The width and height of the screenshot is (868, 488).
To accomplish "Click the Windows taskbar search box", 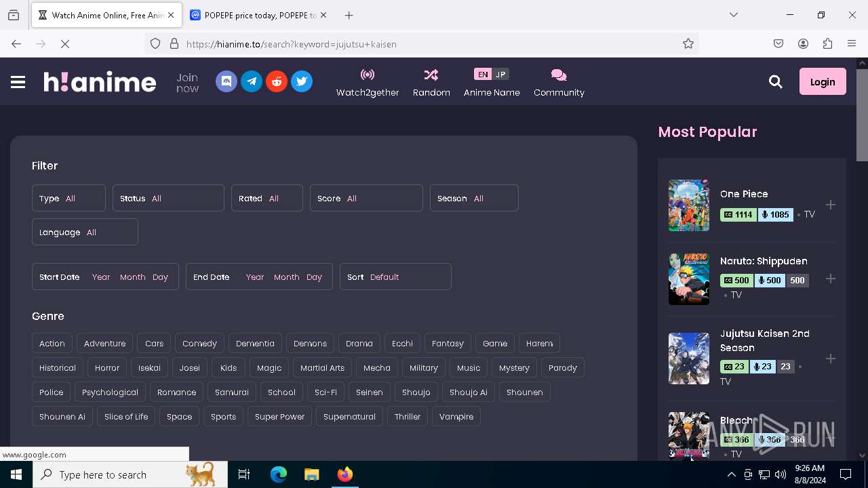I will point(130,474).
